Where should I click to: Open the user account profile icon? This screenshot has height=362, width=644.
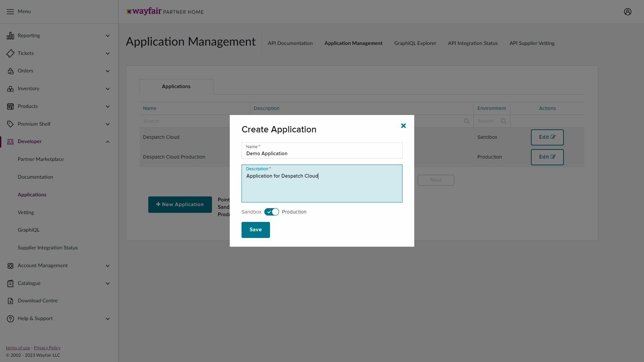[628, 12]
